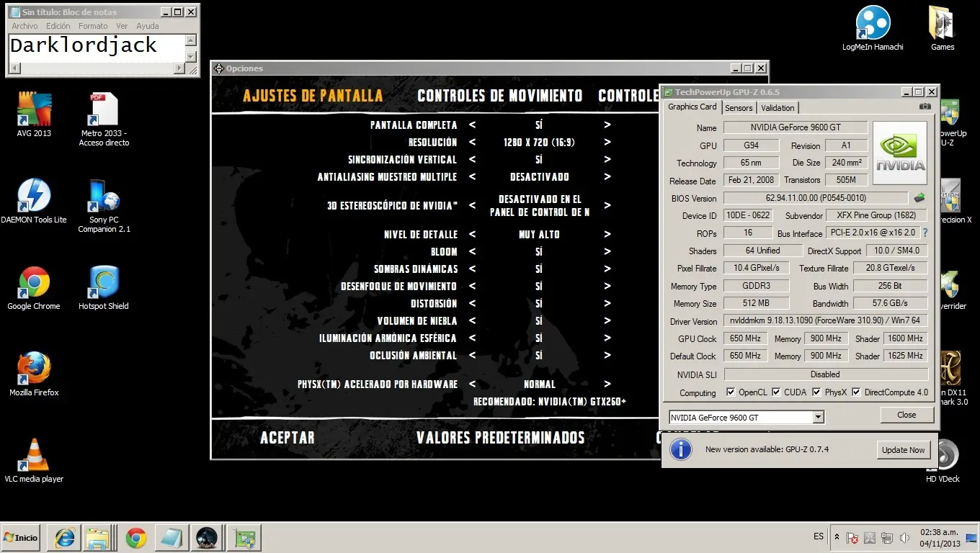This screenshot has height=553, width=980.
Task: Open Controles de Movimiento options tab
Action: [x=500, y=96]
